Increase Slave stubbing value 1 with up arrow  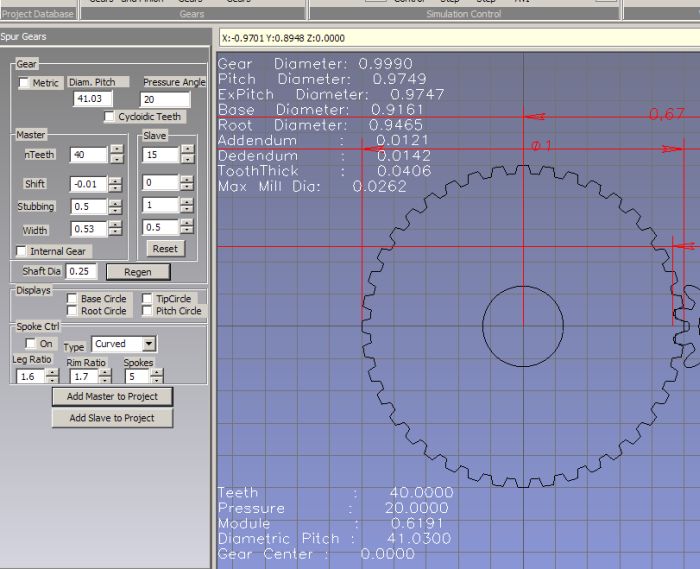point(187,201)
